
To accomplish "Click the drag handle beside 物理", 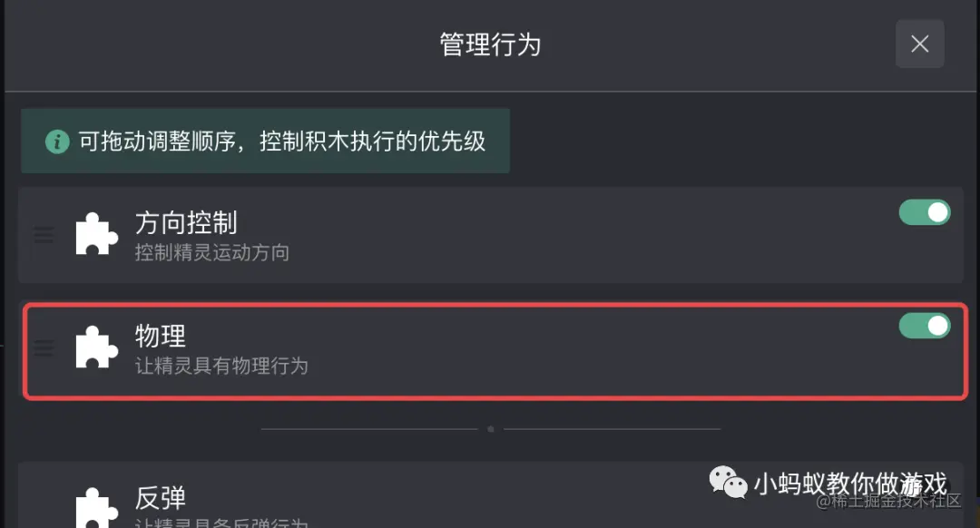I will point(44,347).
